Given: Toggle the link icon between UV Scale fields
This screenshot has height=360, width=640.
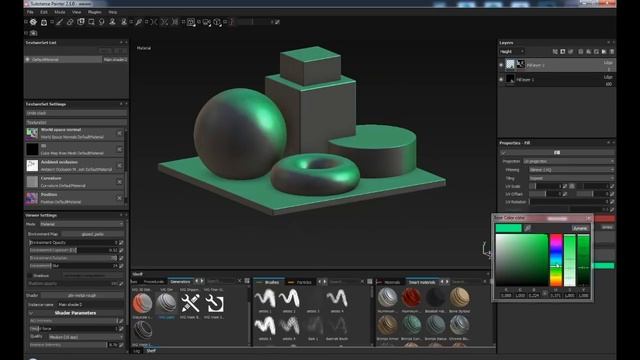Looking at the screenshot, I should pyautogui.click(x=572, y=186).
